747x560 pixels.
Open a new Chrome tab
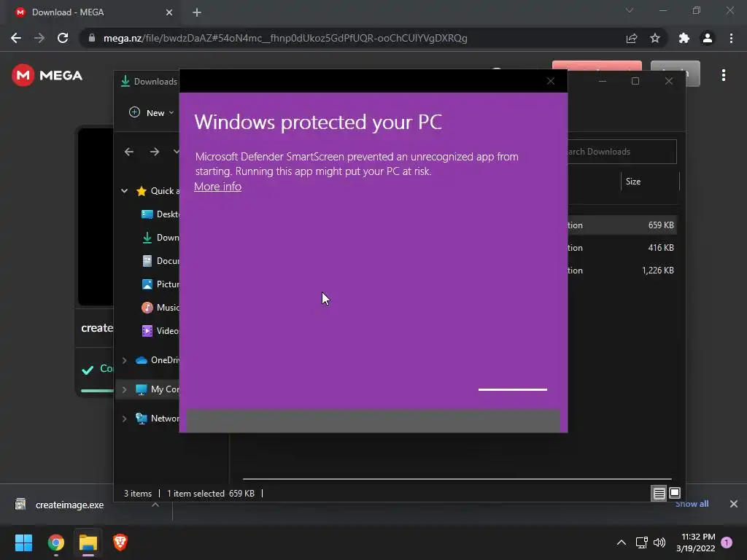pyautogui.click(x=197, y=12)
